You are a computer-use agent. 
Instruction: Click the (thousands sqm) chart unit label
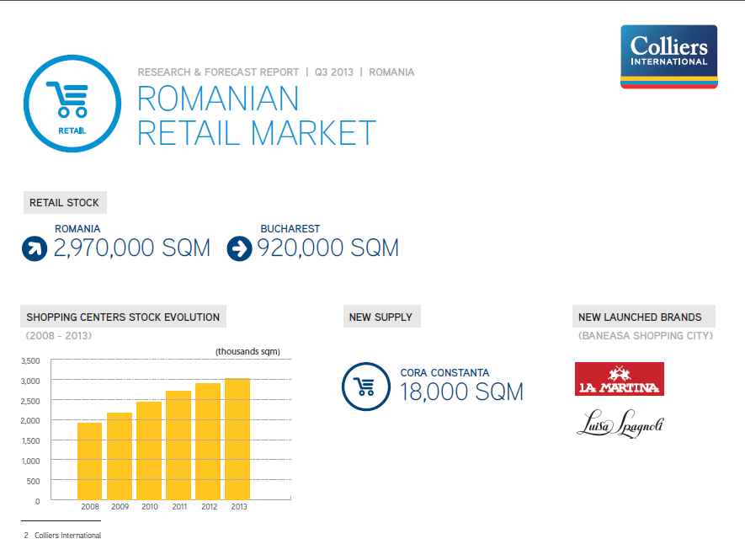[x=247, y=351]
